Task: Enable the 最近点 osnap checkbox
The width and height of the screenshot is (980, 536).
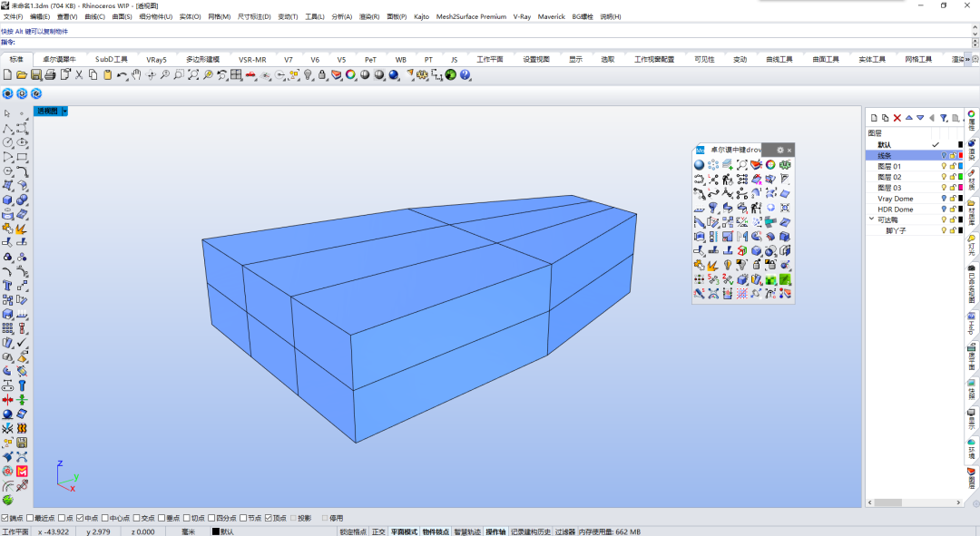Action: click(x=30, y=518)
